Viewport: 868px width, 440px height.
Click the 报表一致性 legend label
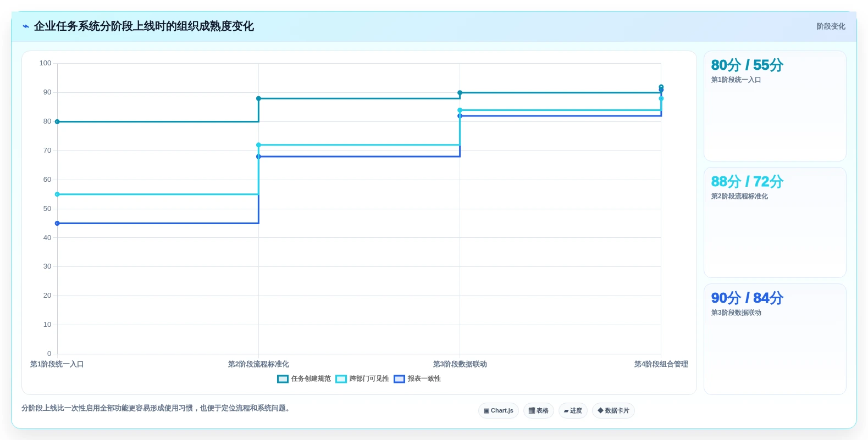pyautogui.click(x=424, y=379)
